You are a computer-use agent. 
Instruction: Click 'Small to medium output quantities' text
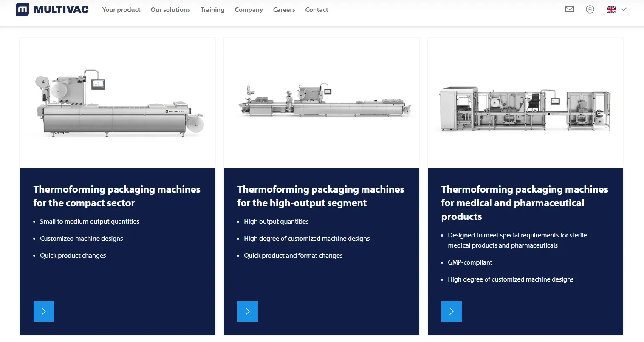pos(90,222)
